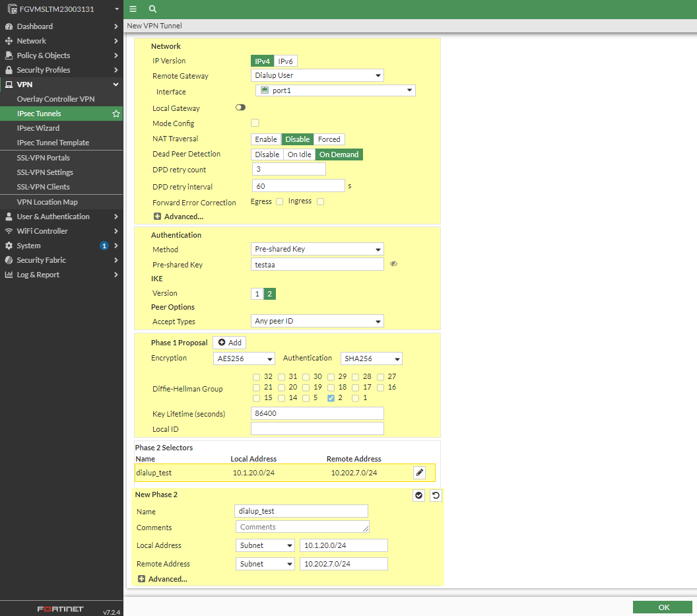The height and width of the screenshot is (616, 697).
Task: Open the Encryption AES256 dropdown
Action: [244, 359]
